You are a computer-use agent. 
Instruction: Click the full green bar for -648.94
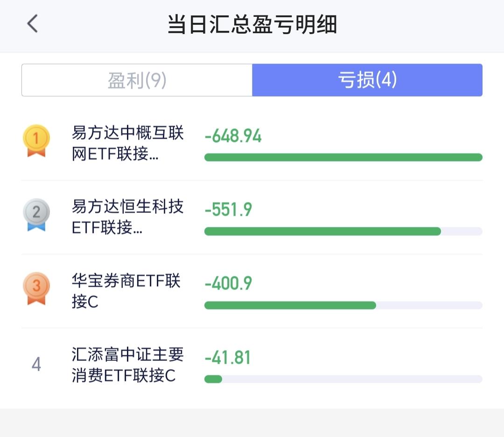point(343,157)
